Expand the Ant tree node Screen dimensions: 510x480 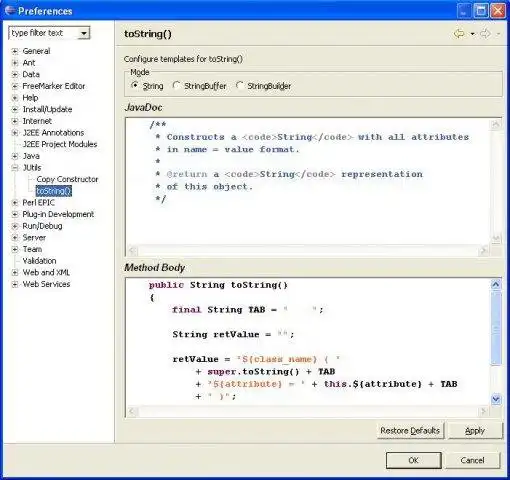click(15, 63)
